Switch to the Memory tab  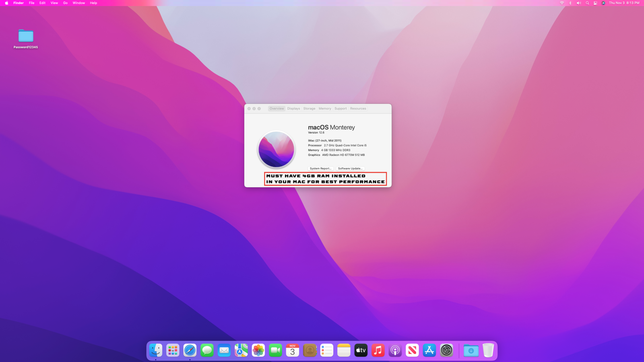[x=325, y=109]
